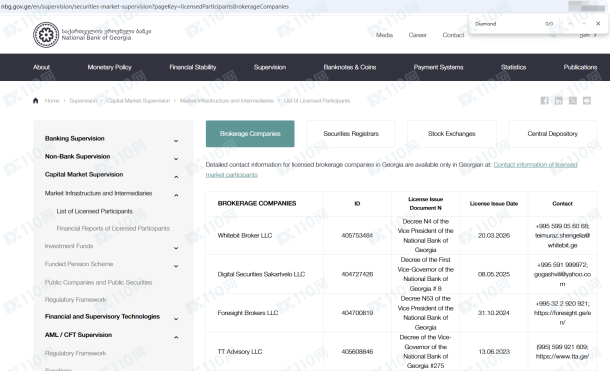
Task: Switch to the Central Depository tab
Action: [552, 134]
